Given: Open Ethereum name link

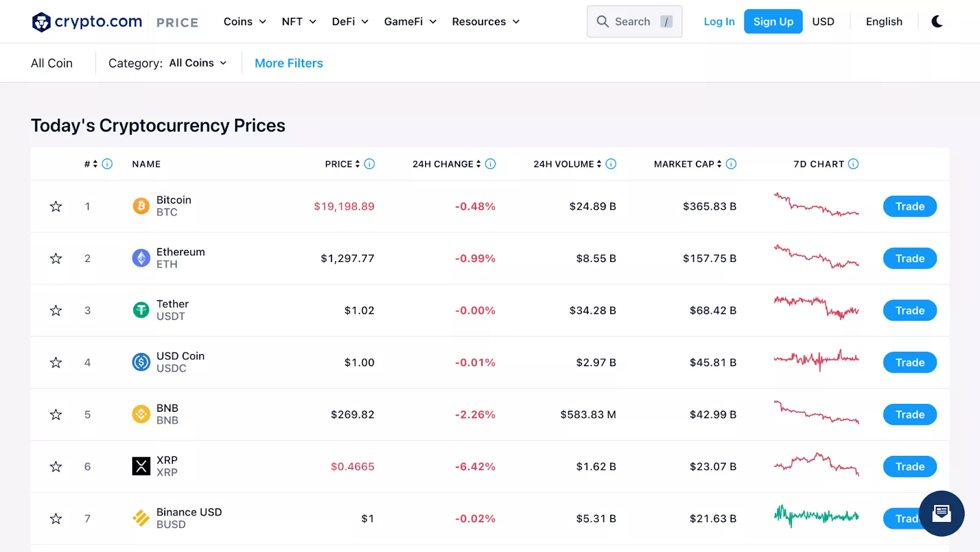Looking at the screenshot, I should [181, 252].
